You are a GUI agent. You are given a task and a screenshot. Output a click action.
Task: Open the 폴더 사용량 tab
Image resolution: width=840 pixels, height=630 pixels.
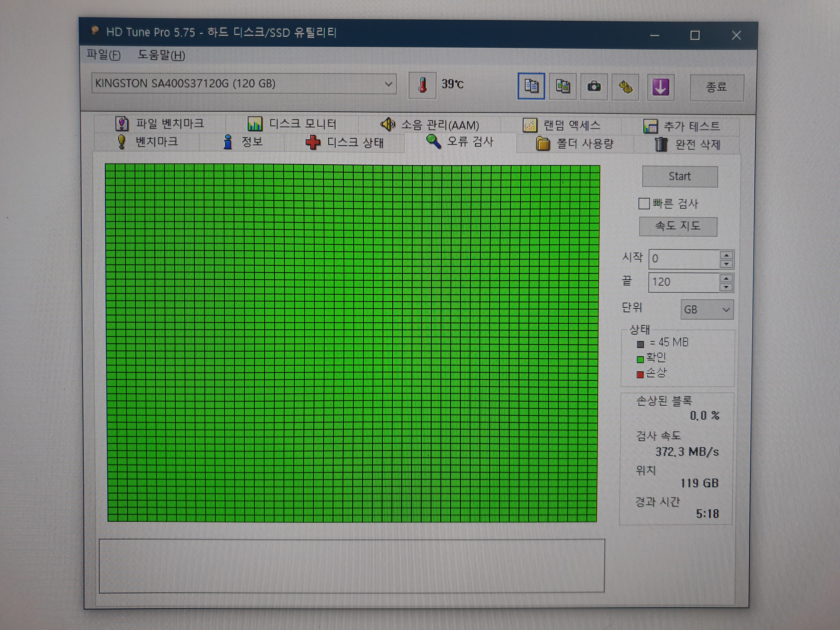pos(575,144)
